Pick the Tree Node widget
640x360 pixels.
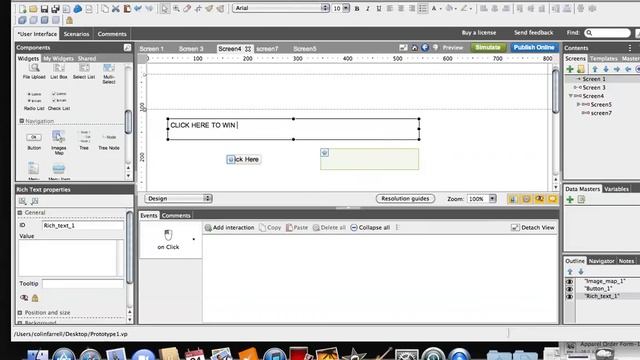pos(109,141)
